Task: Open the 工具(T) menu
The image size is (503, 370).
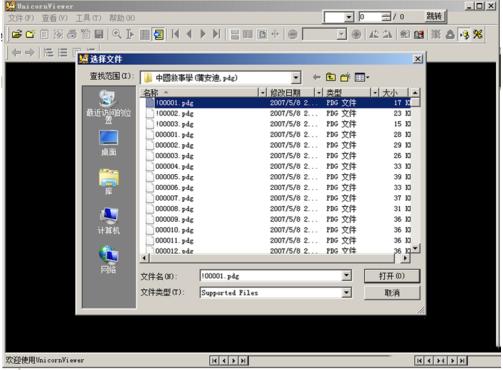Action: pyautogui.click(x=88, y=18)
